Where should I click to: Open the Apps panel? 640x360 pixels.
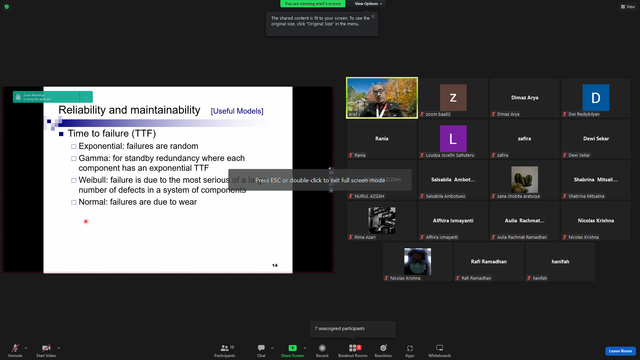(x=409, y=350)
